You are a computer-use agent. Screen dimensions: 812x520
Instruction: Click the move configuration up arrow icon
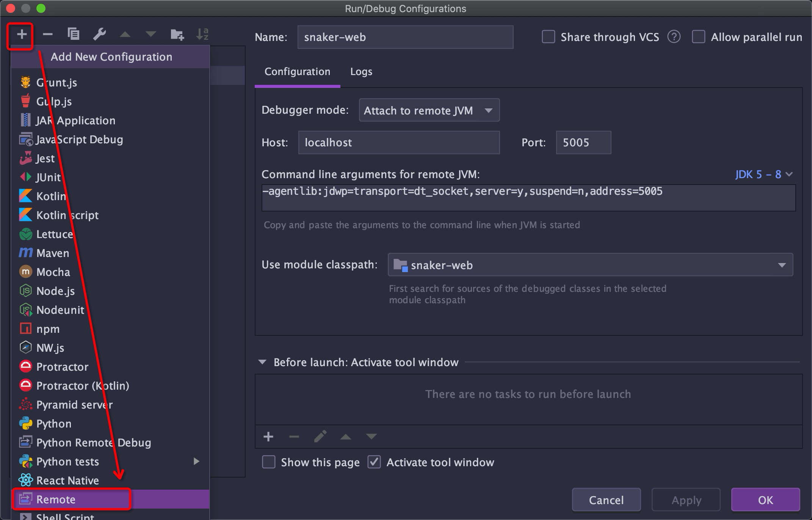coord(125,34)
